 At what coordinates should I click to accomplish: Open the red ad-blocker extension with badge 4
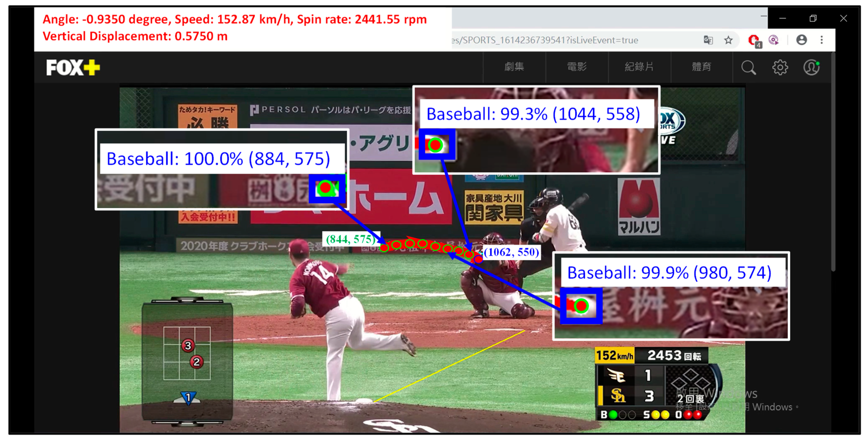click(754, 40)
